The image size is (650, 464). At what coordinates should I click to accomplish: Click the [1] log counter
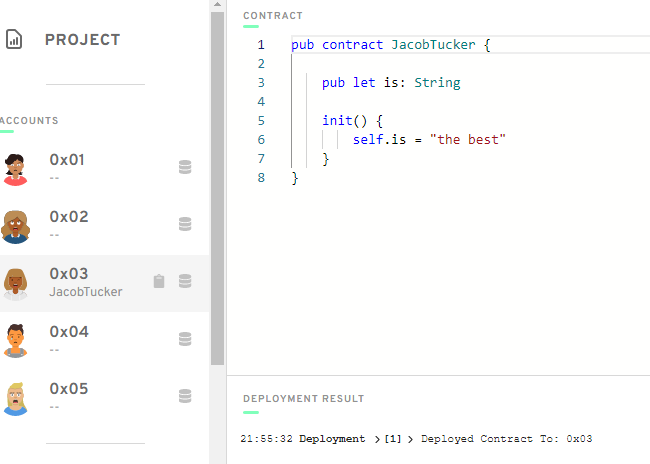tap(393, 439)
